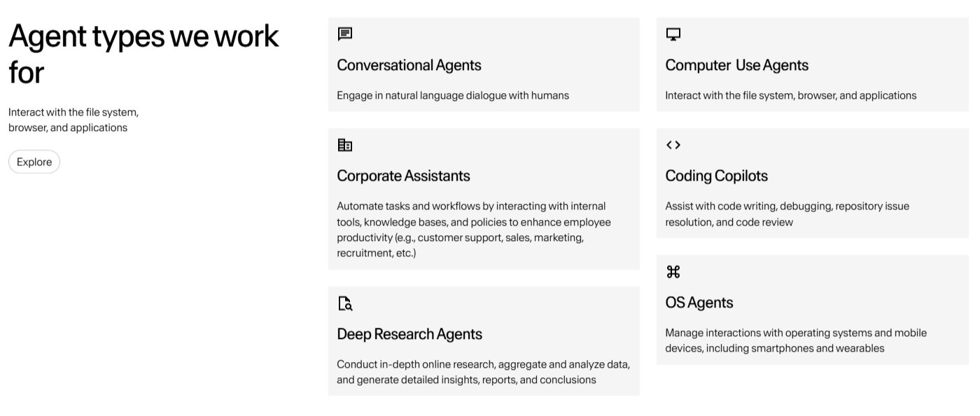
Task: Click the Manage interactions with operating systems description
Action: [796, 340]
